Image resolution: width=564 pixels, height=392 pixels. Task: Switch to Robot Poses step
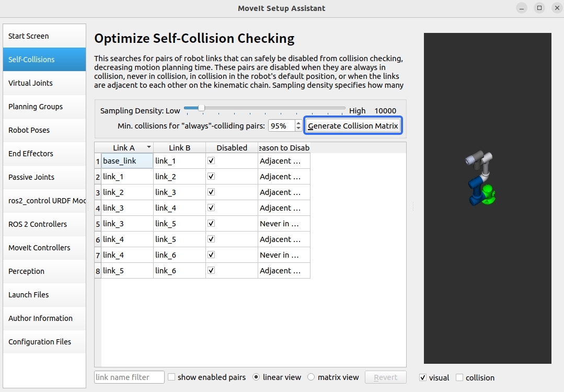coord(44,130)
